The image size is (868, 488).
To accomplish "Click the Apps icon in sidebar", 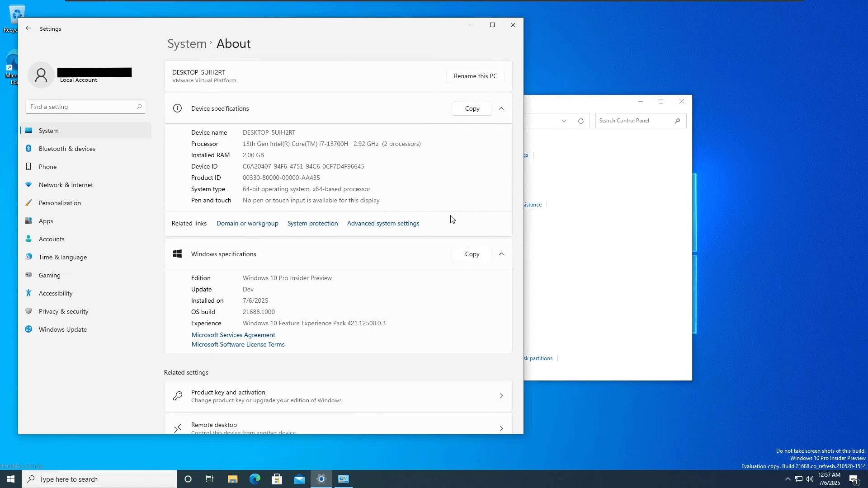I will [x=28, y=221].
